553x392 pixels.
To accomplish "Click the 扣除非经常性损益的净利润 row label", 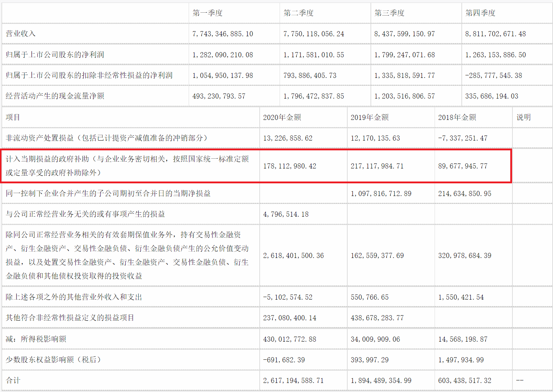I will point(89,75).
